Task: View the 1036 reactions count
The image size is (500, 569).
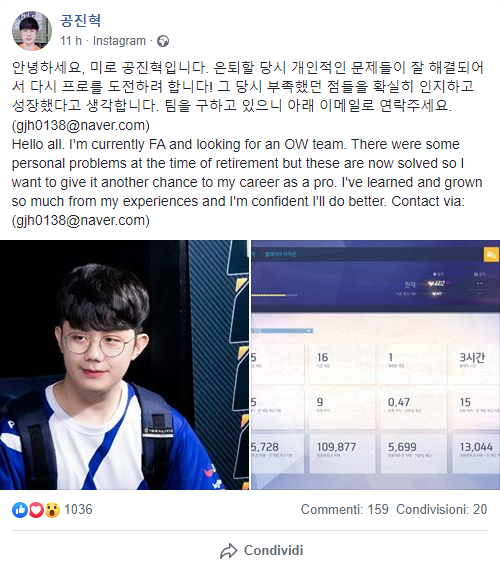Action: pos(78,509)
